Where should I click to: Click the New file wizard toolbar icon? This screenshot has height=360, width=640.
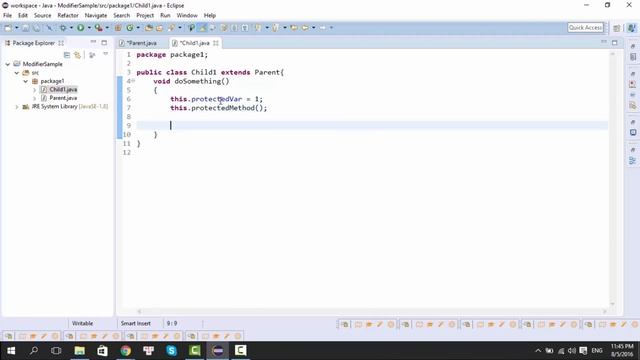point(8,28)
